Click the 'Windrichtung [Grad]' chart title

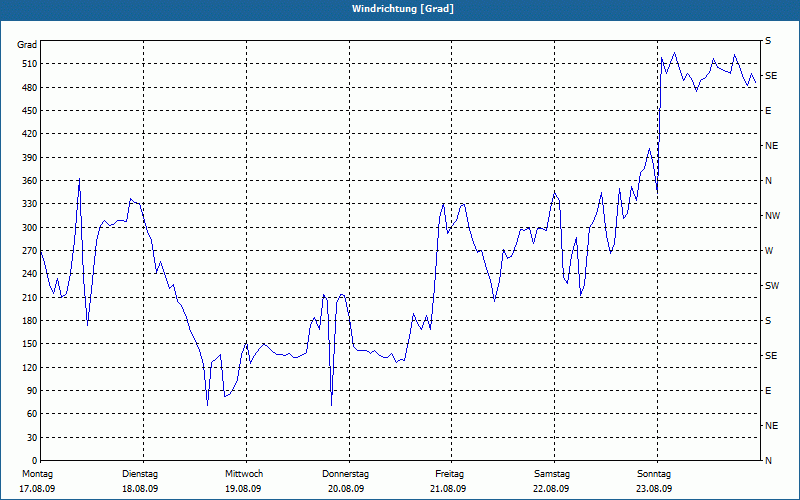pyautogui.click(x=403, y=9)
